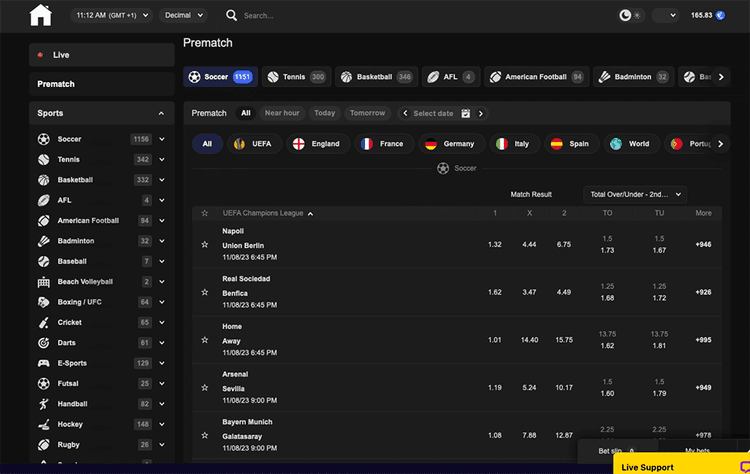
Task: Open the time zone dropdown
Action: click(112, 15)
